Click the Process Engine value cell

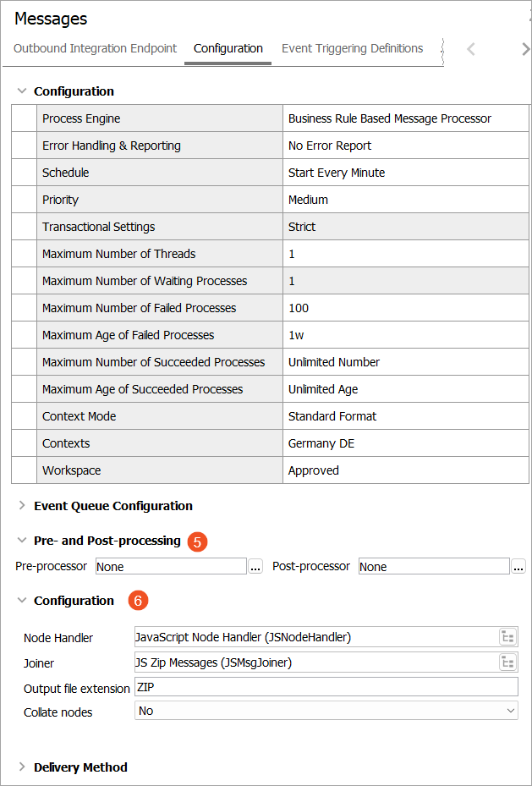(x=406, y=118)
